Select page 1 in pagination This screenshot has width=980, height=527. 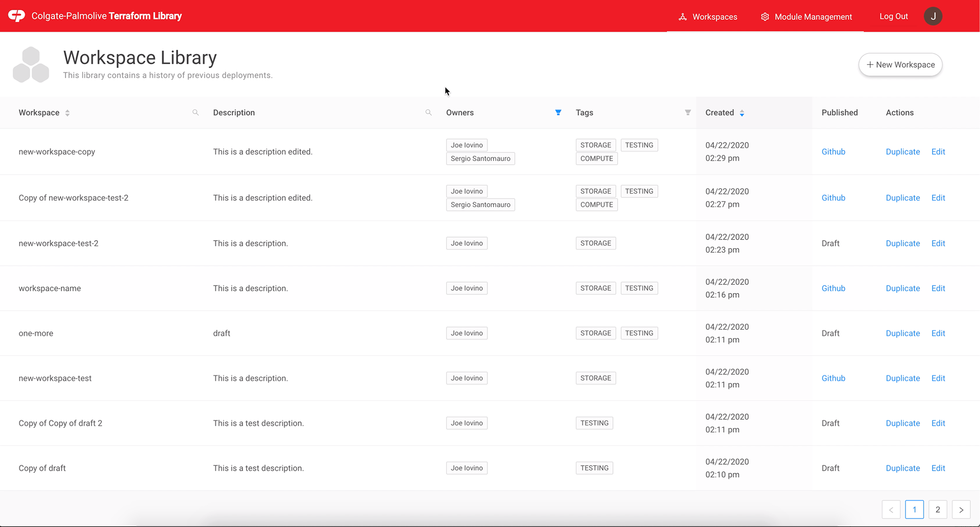(x=915, y=510)
